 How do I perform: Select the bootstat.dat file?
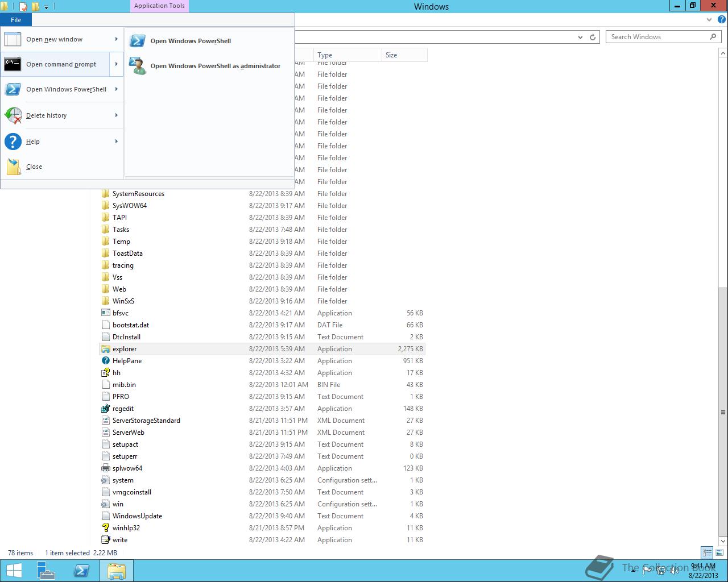131,325
